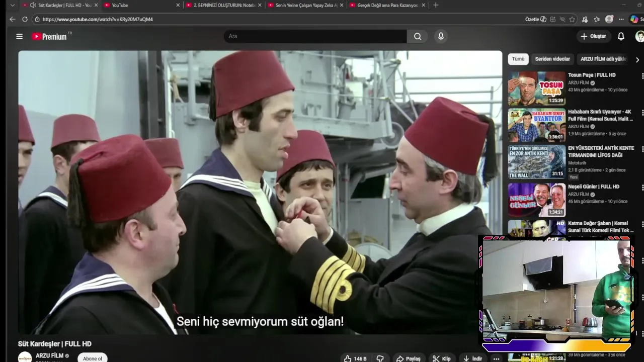Viewport: 644px width, 362px height.
Task: Click the tracking prevention crossed-eye icon
Action: point(562,19)
